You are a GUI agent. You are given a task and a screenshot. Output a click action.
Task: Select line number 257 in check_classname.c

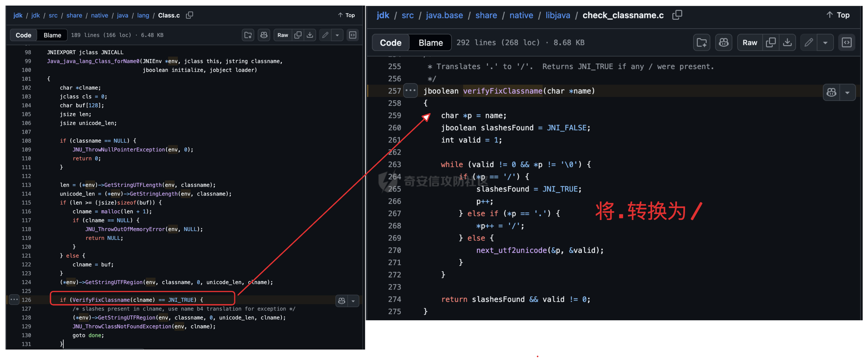(394, 91)
